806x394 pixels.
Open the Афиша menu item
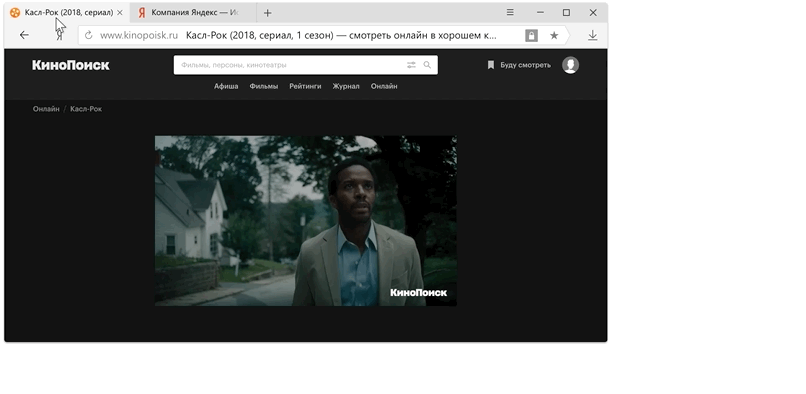(226, 86)
